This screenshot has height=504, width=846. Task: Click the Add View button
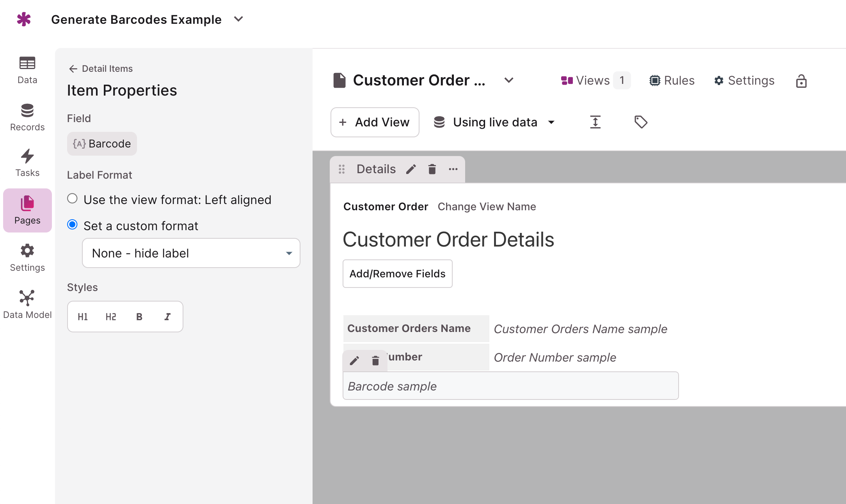(x=375, y=122)
